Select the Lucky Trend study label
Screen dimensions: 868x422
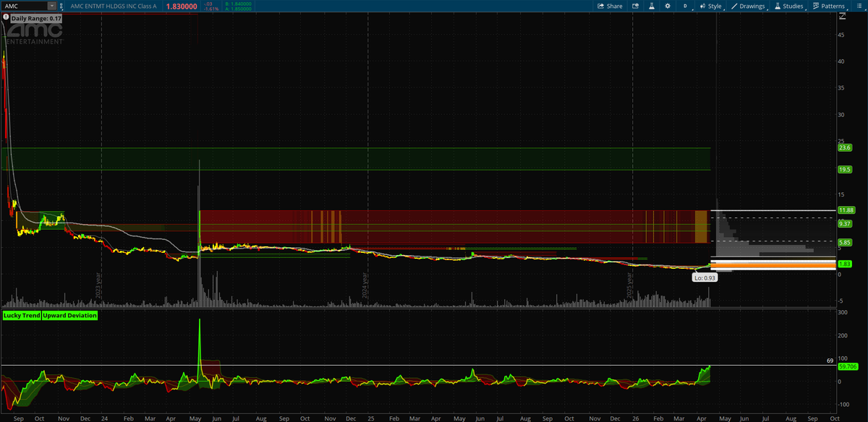pos(21,316)
